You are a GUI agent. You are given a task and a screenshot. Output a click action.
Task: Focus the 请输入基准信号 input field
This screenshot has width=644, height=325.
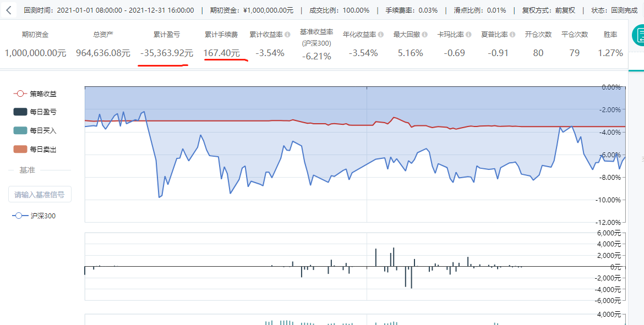tap(40, 195)
